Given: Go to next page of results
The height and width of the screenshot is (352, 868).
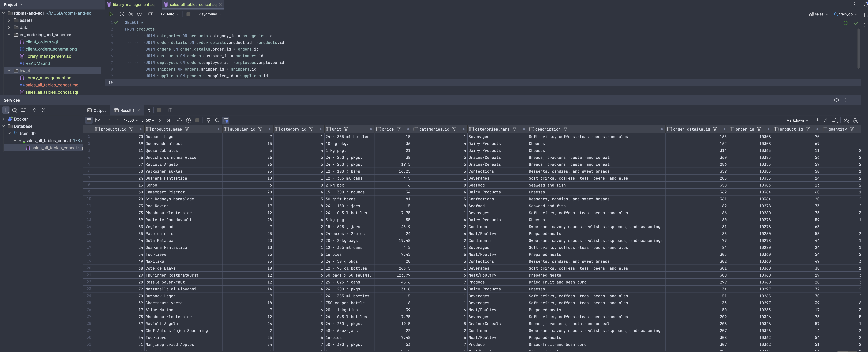Looking at the screenshot, I should pyautogui.click(x=160, y=120).
